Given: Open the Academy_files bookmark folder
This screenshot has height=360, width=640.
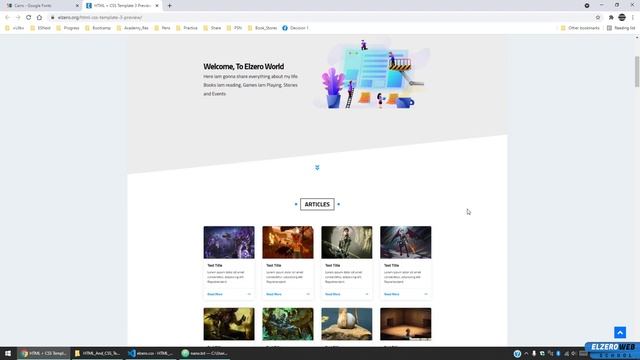Looking at the screenshot, I should 133,28.
